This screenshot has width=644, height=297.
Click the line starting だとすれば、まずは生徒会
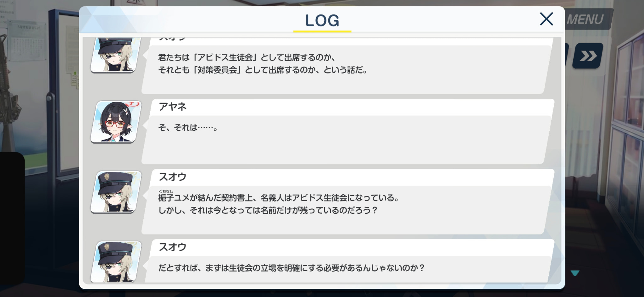[x=291, y=268]
